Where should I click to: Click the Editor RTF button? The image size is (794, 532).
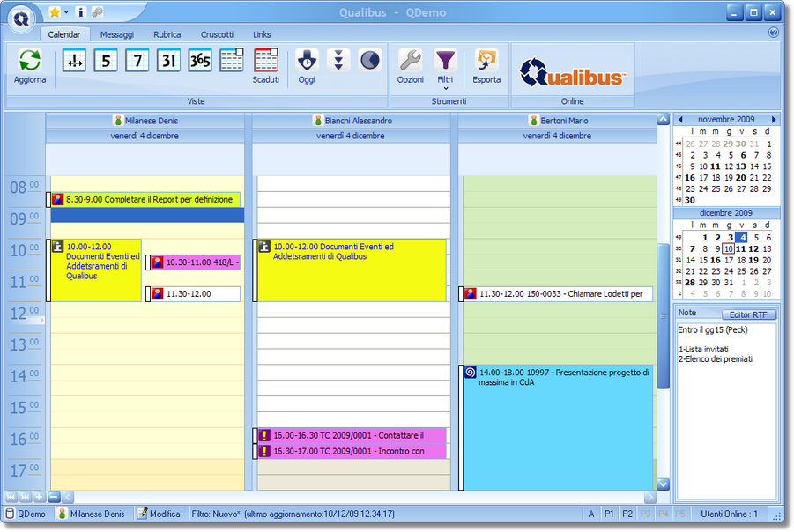click(748, 314)
